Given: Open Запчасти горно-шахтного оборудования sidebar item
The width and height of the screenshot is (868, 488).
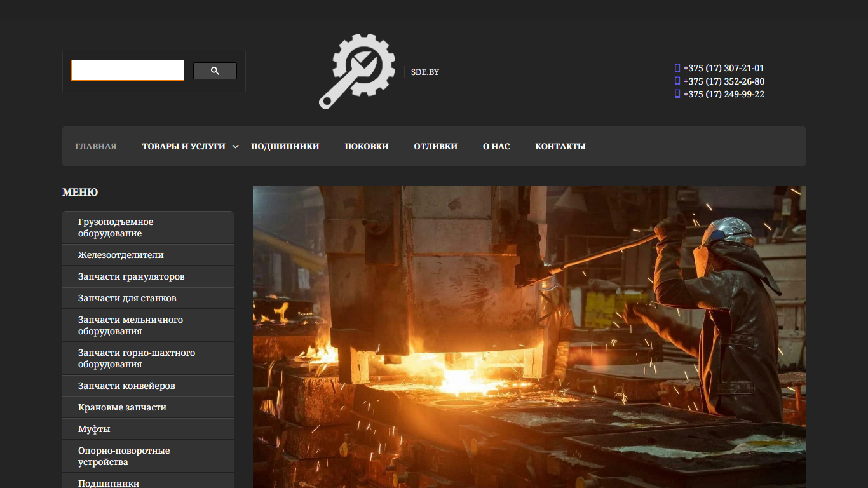Looking at the screenshot, I should tap(148, 358).
